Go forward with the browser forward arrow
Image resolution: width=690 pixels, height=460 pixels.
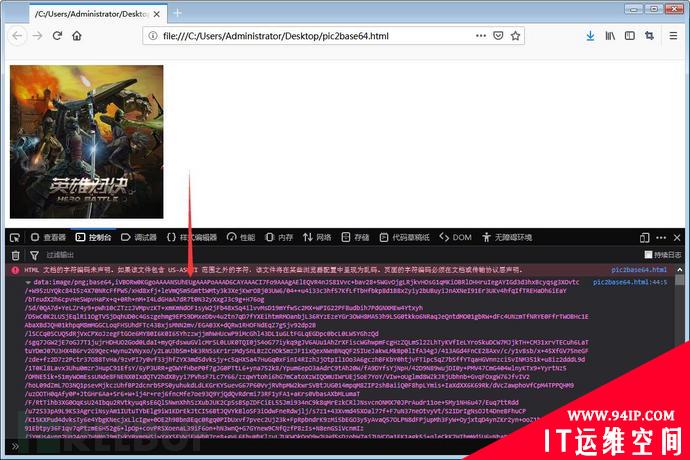(x=37, y=36)
